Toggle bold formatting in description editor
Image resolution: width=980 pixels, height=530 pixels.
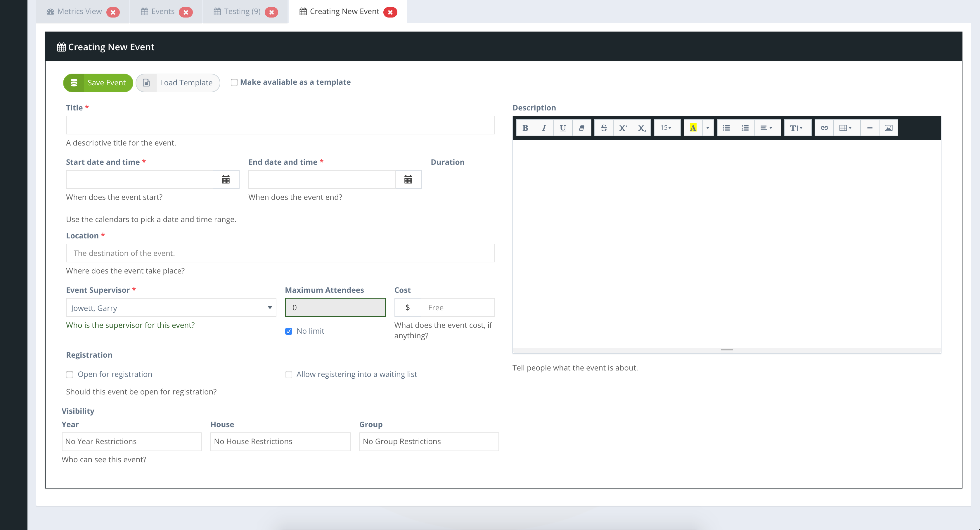coord(525,128)
